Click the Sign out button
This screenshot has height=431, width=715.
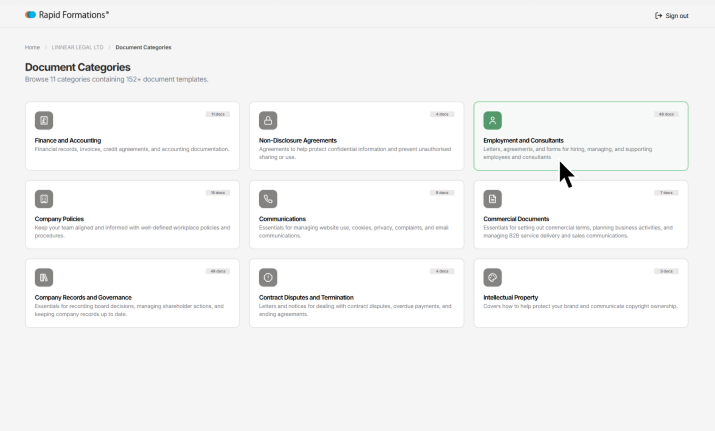pos(672,16)
